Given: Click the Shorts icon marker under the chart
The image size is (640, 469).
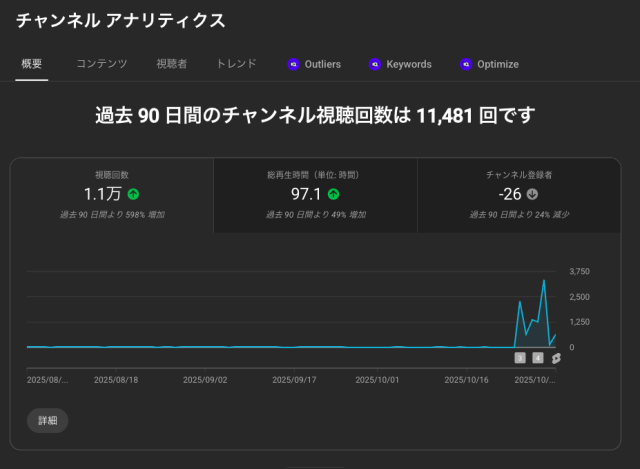Looking at the screenshot, I should point(556,358).
